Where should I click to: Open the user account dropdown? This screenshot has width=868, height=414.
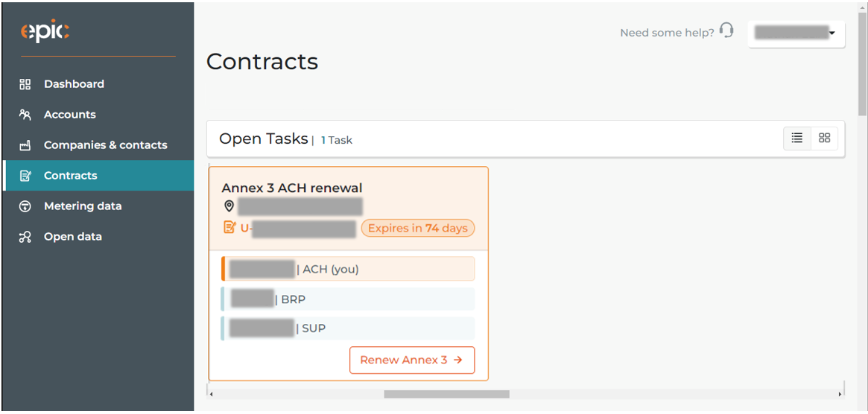click(x=796, y=34)
